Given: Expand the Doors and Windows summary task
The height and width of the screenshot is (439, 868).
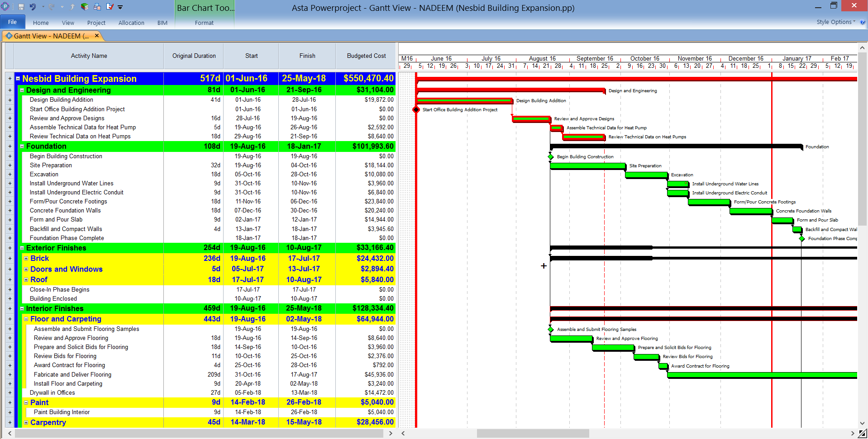Looking at the screenshot, I should click(26, 269).
